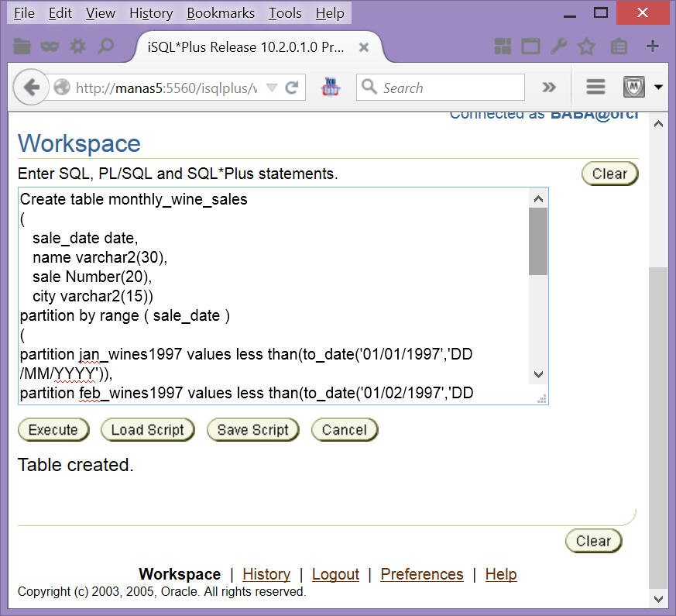Show more toolbar items chevron
The height and width of the screenshot is (616, 676).
click(549, 88)
